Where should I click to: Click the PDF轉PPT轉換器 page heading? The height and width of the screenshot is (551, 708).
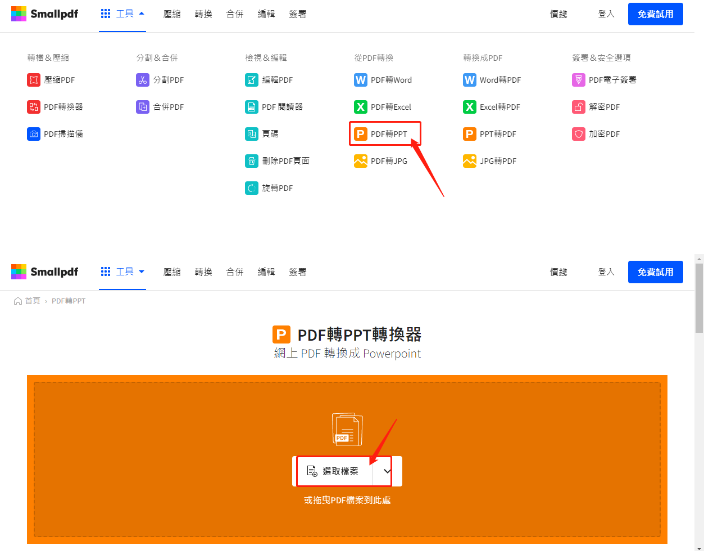click(359, 335)
